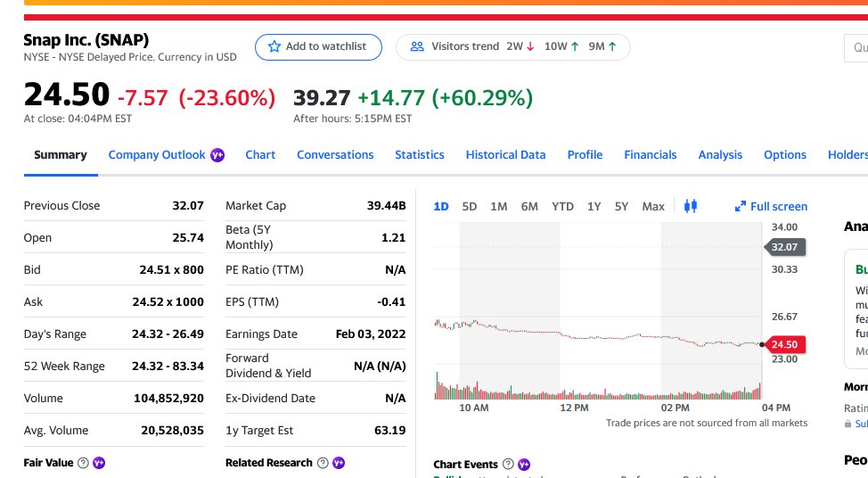Viewport: 868px width, 478px height.
Task: Select the Max chart range
Action: pos(653,207)
